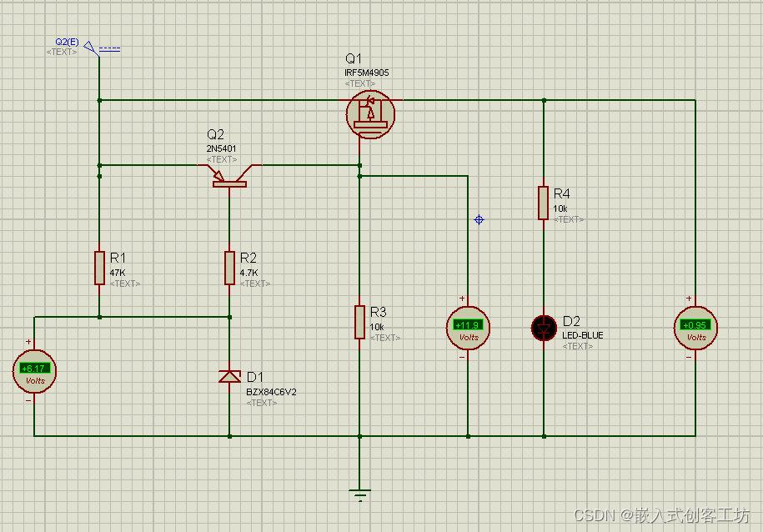Screen dimensions: 763x532
Task: Select the voltmeter displaying +0.95
Action: 695,328
